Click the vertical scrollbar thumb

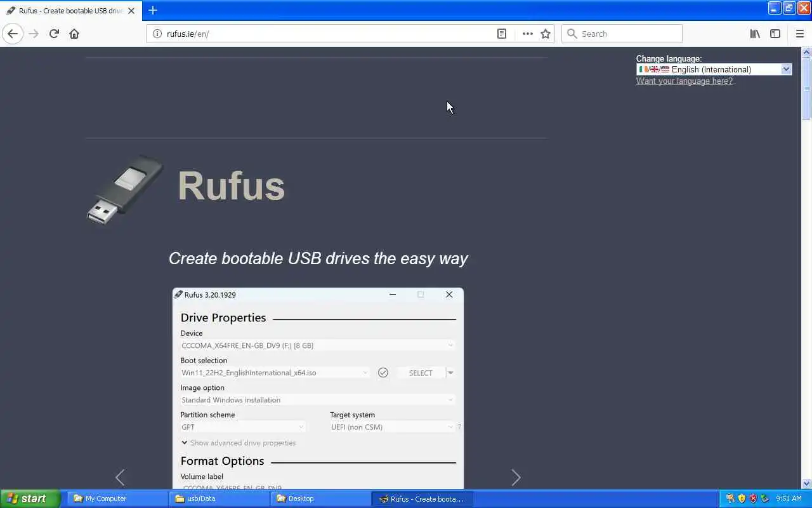coord(806,88)
